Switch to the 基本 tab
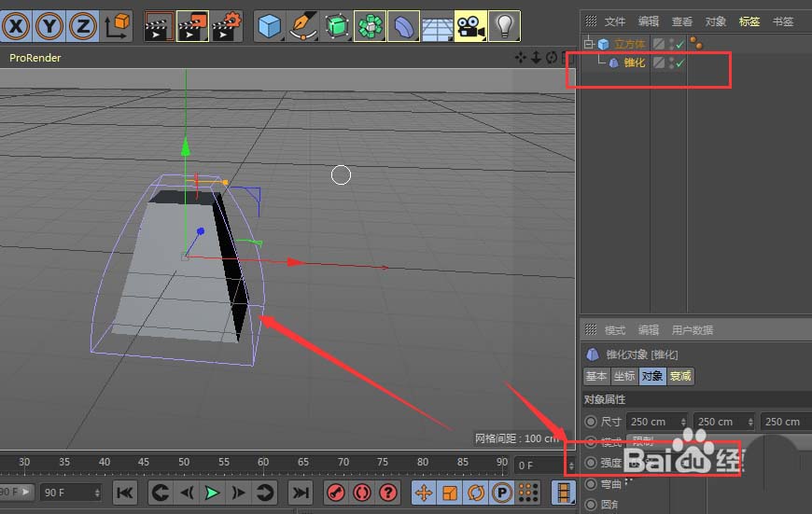Screen dimensions: 812x514 click(x=596, y=376)
